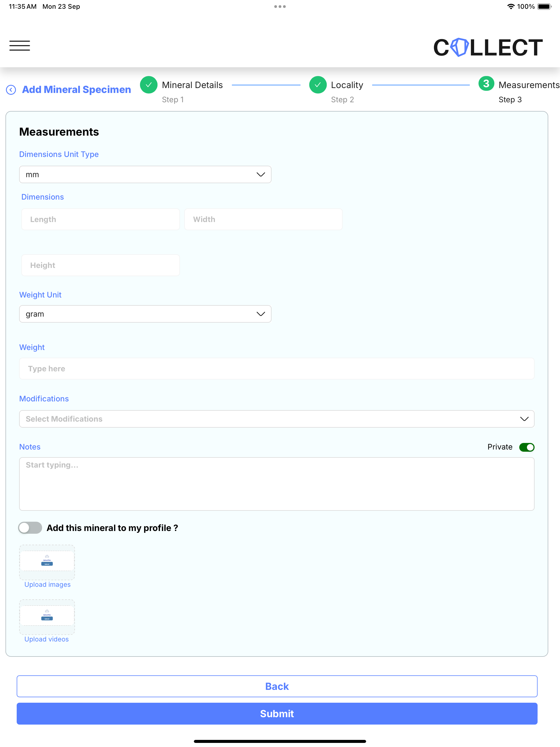Click the step 3 Measurements number badge

[x=486, y=84]
